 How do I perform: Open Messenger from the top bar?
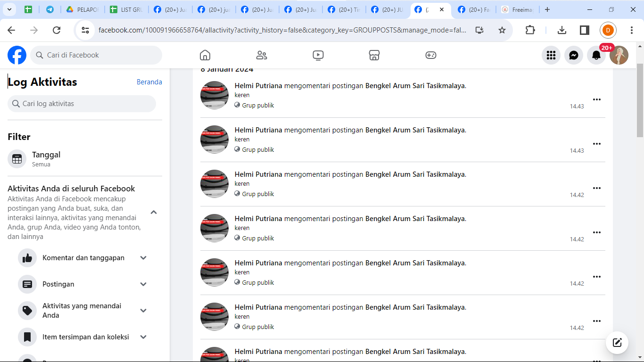coord(574,55)
